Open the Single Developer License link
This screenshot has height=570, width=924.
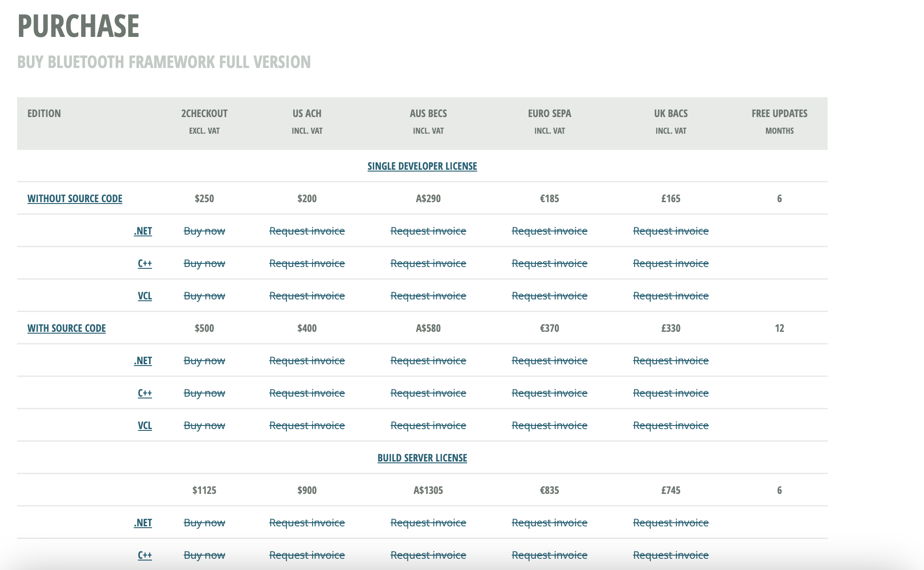pos(422,166)
